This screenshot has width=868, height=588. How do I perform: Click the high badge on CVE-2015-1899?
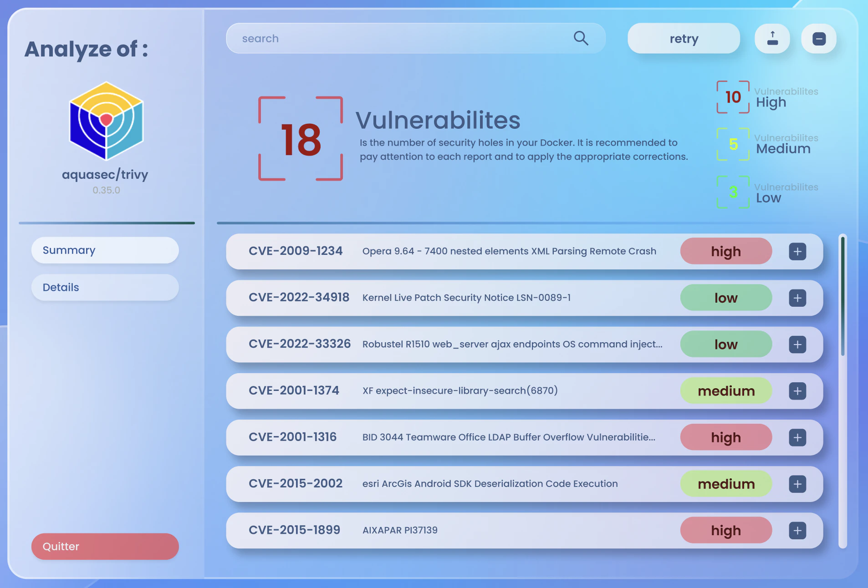tap(726, 530)
